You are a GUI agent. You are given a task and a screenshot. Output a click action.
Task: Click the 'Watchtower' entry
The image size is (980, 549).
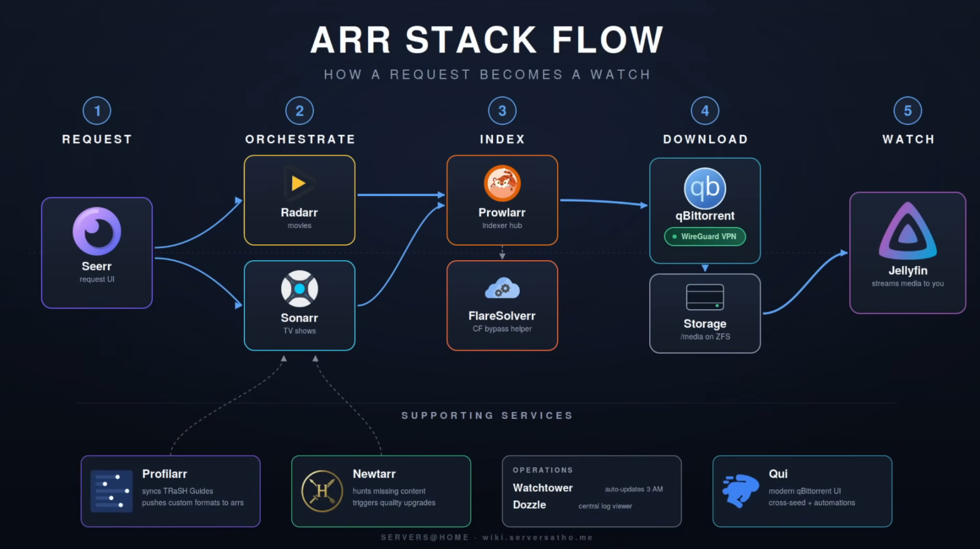[x=542, y=488]
